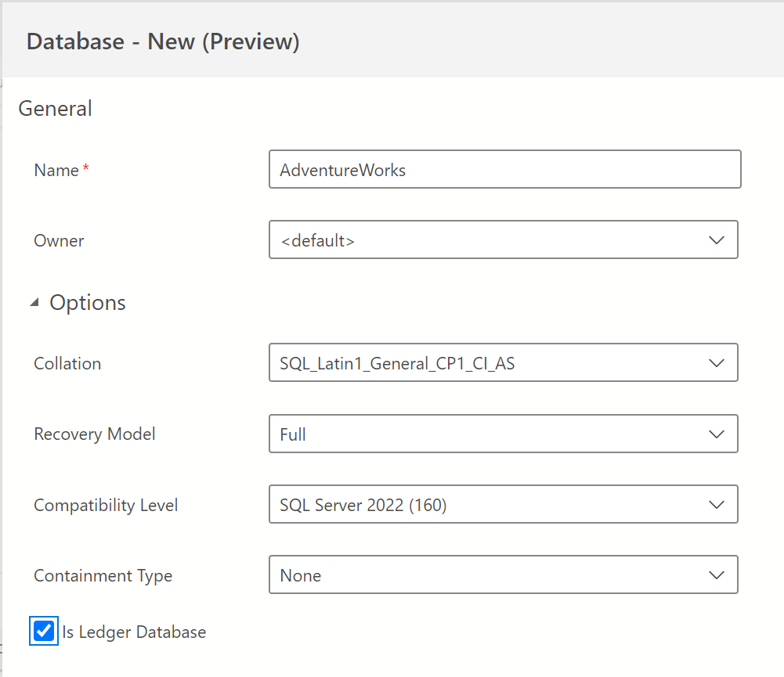Click the Compatibility Level chevron arrow
The image size is (784, 677).
[716, 505]
